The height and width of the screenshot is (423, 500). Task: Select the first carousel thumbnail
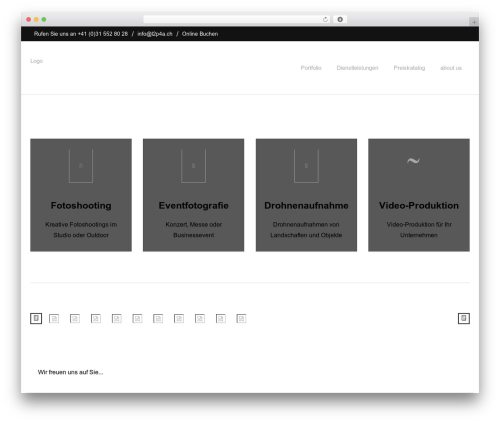(54, 319)
